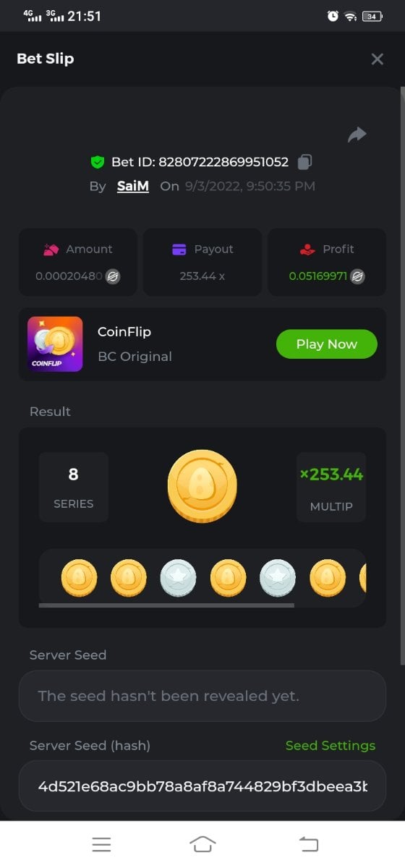Viewport: 405px width, 868px height.
Task: Click the green verified shield icon
Action: tap(98, 162)
